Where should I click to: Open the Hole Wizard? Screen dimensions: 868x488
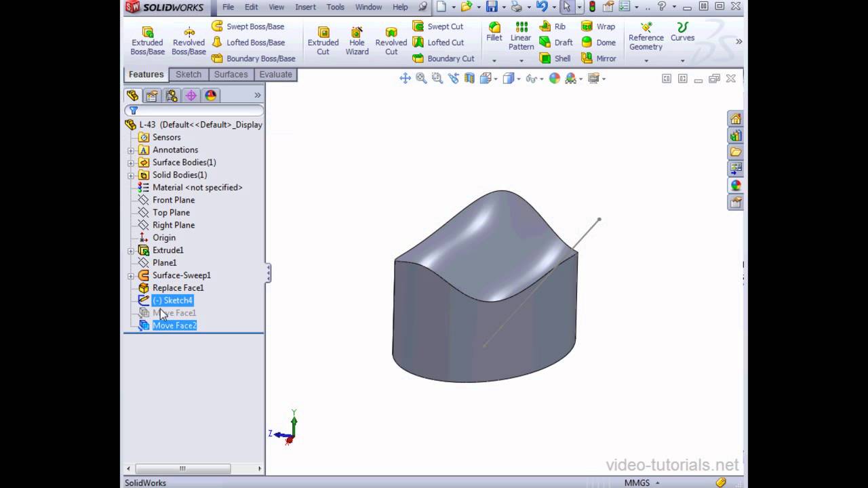tap(357, 41)
